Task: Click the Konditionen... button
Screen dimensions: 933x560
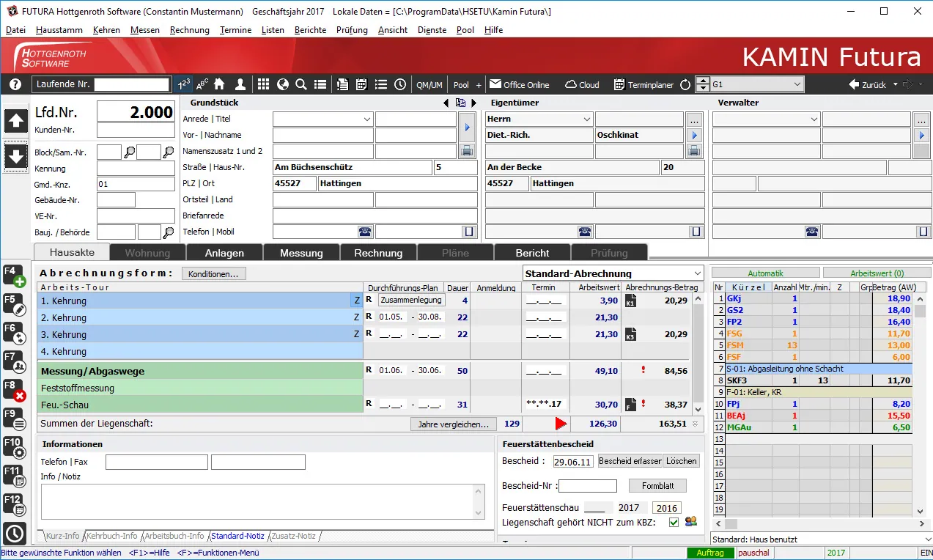Action: pos(213,274)
